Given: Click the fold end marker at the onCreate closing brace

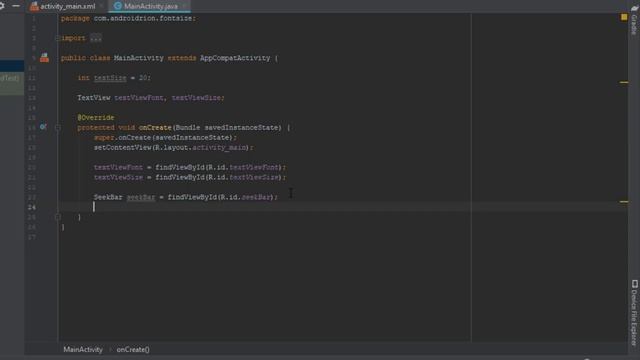Looking at the screenshot, I should tap(58, 217).
